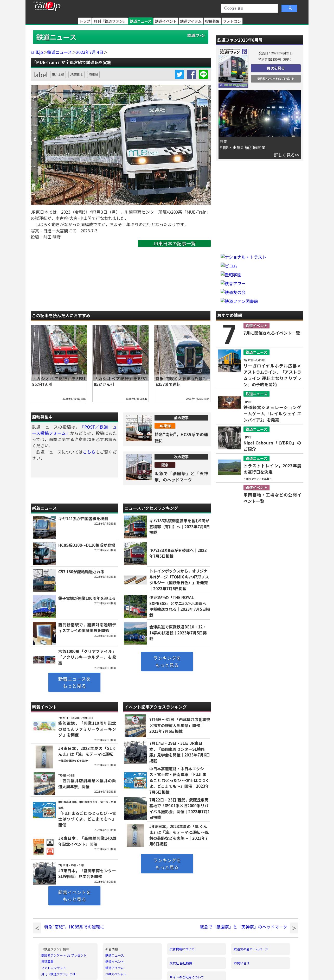
Task: Click the railf.jp site logo
Action: point(47,6)
